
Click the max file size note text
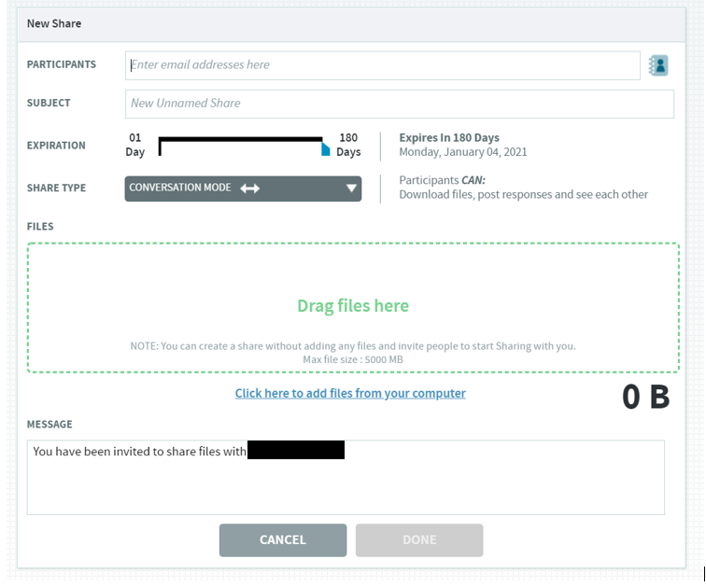coord(353,359)
